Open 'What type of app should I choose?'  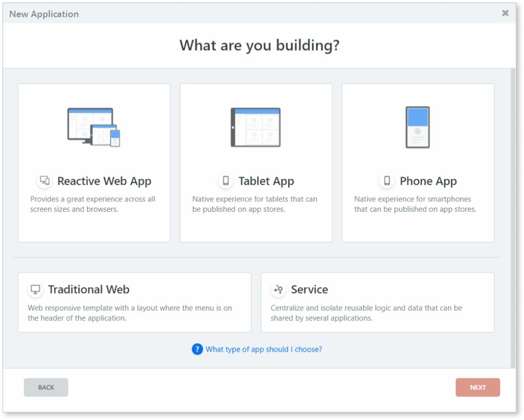[x=264, y=349]
